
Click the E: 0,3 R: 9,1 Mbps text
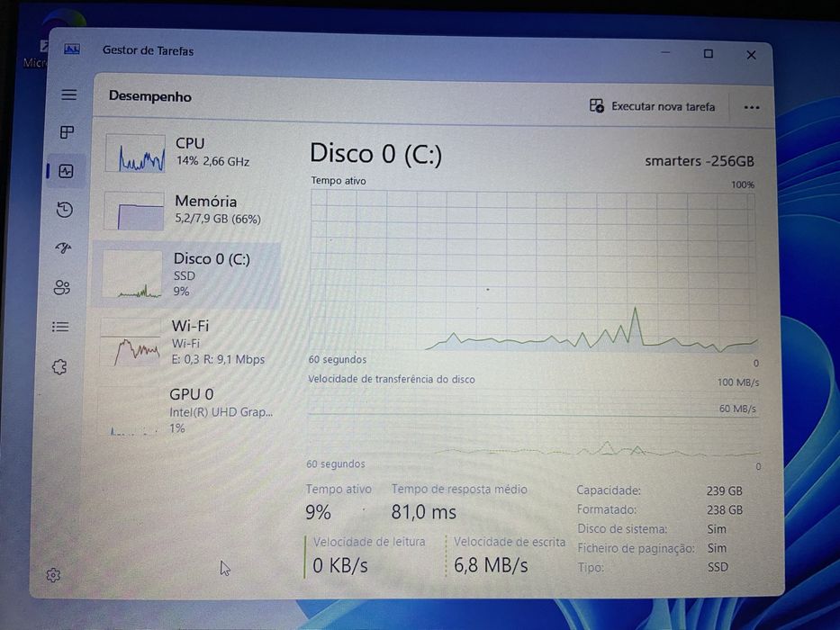tap(218, 359)
